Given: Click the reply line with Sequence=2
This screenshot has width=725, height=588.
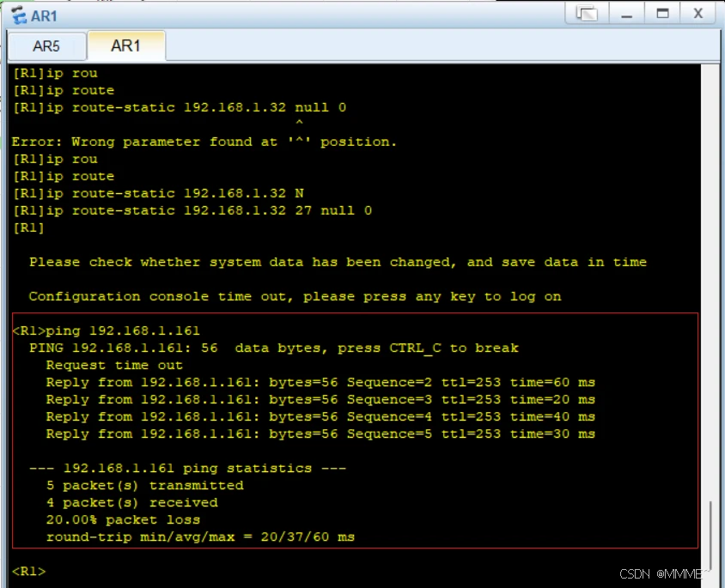Looking at the screenshot, I should click(x=320, y=382).
